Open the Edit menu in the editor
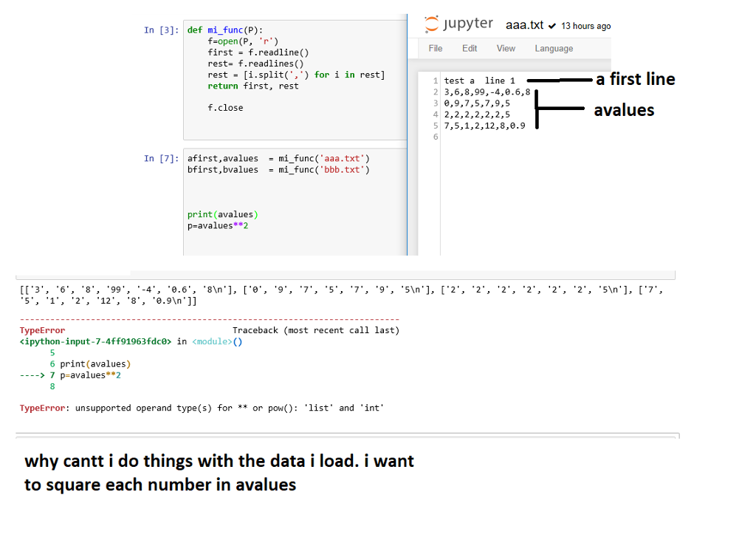This screenshot has height=540, width=756. pyautogui.click(x=470, y=48)
